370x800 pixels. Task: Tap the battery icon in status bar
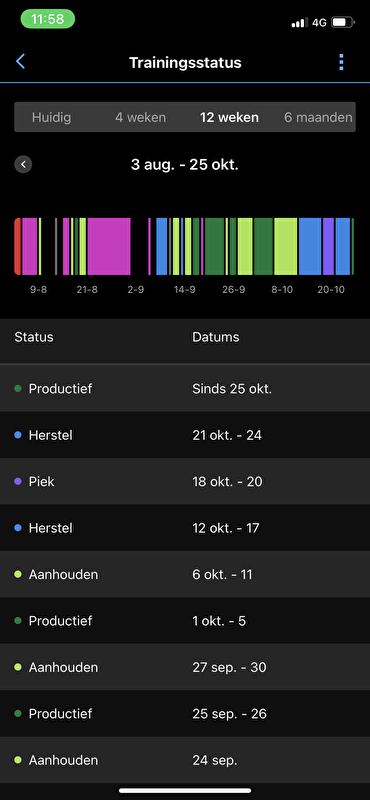click(x=342, y=22)
